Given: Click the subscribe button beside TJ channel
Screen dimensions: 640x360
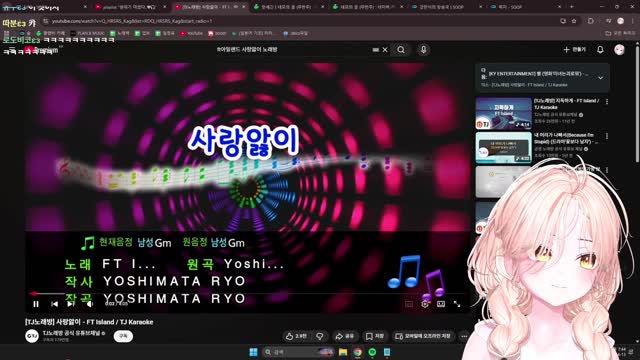Looking at the screenshot, I should point(123,336).
